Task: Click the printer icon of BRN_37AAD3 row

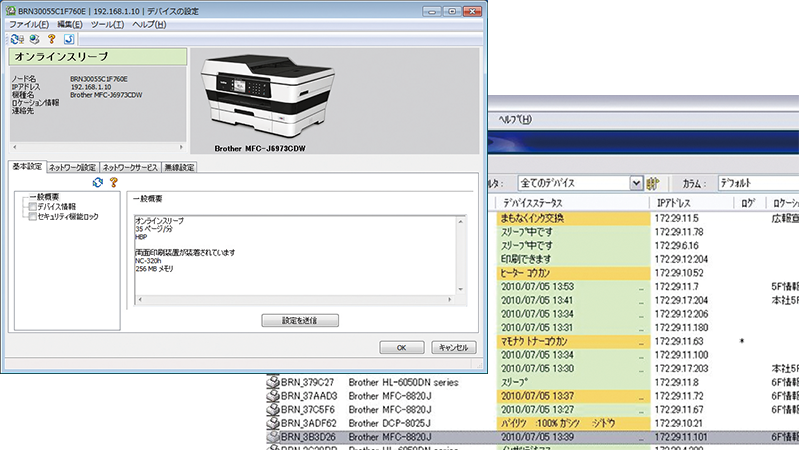Action: point(273,396)
